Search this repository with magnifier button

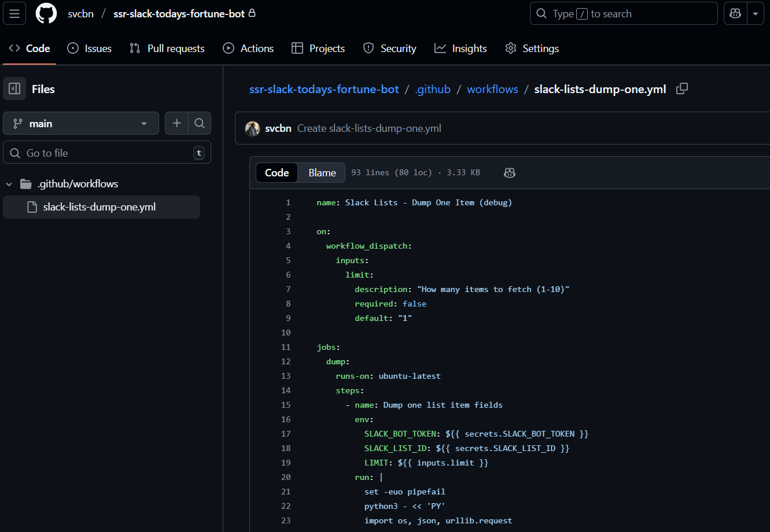[200, 123]
